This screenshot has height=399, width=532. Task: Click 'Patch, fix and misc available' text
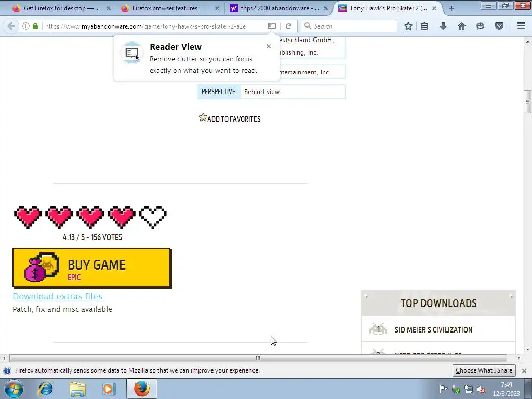click(x=62, y=309)
